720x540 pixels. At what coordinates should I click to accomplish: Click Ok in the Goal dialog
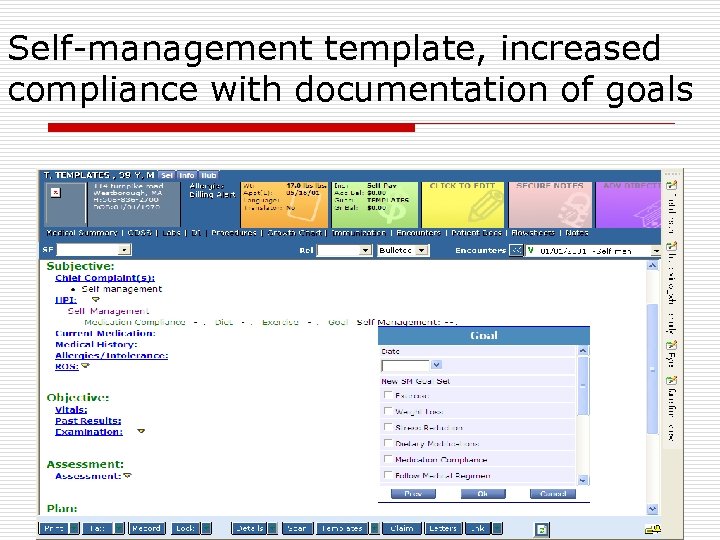[x=483, y=494]
